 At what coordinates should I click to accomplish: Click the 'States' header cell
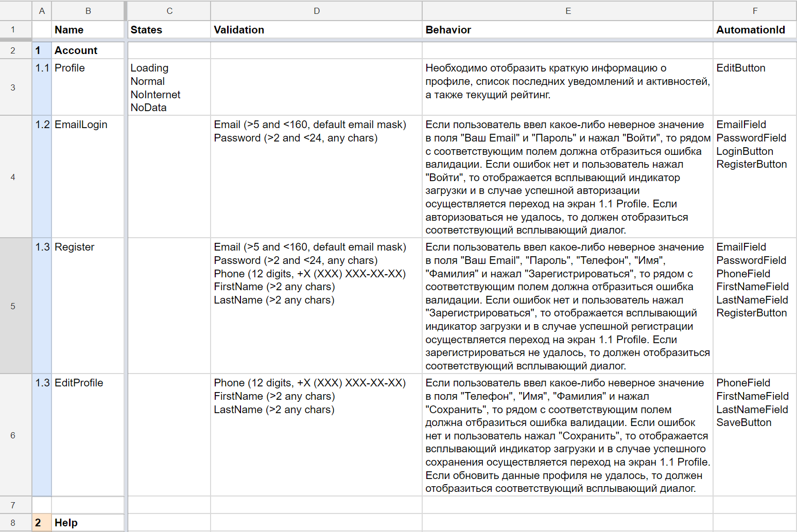pos(169,29)
